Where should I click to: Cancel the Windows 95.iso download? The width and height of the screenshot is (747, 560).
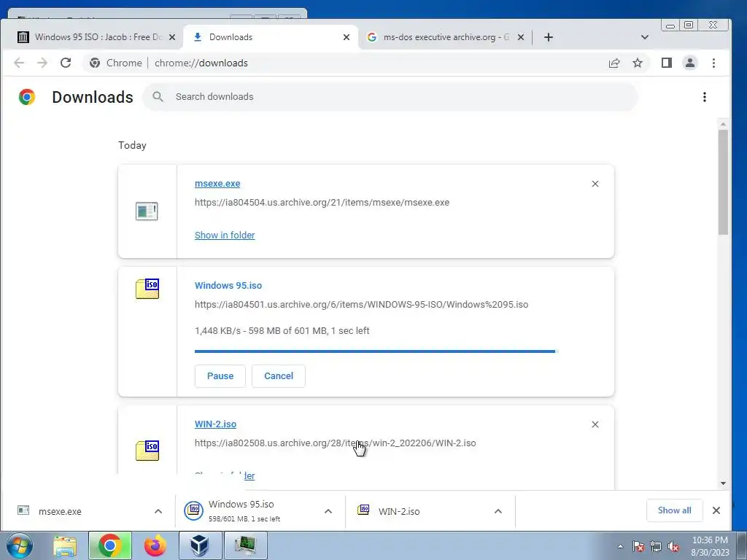tap(279, 376)
